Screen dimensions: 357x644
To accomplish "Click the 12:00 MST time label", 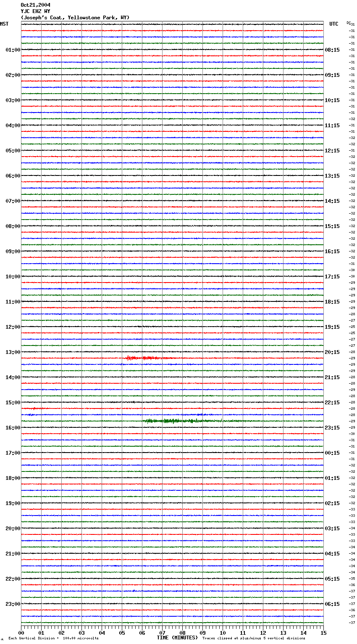I will [x=13, y=327].
